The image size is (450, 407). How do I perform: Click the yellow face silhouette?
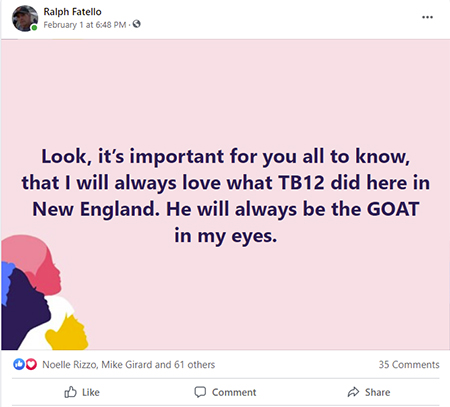click(x=68, y=333)
